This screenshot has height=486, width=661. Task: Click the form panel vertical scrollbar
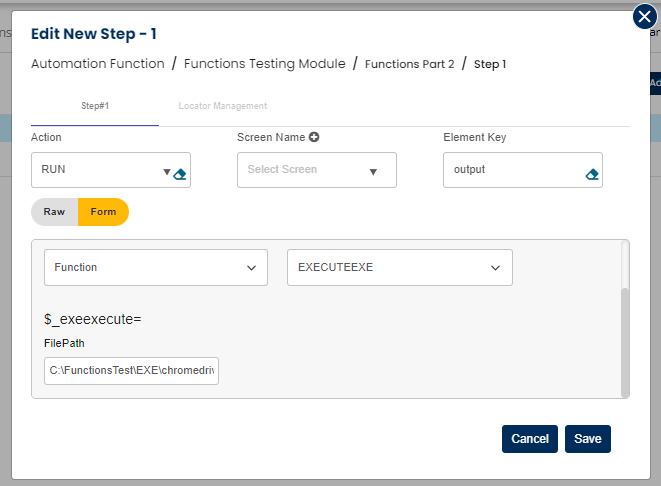[626, 340]
